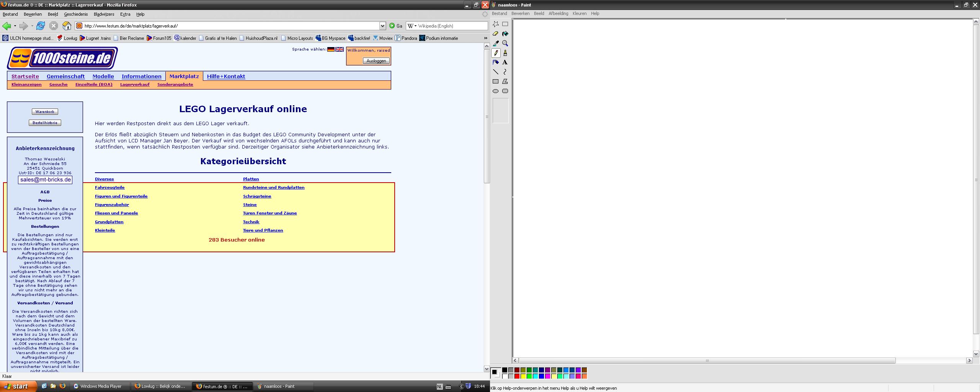Open the Fahrzeugteile category link
The image size is (980, 392).
tap(110, 188)
